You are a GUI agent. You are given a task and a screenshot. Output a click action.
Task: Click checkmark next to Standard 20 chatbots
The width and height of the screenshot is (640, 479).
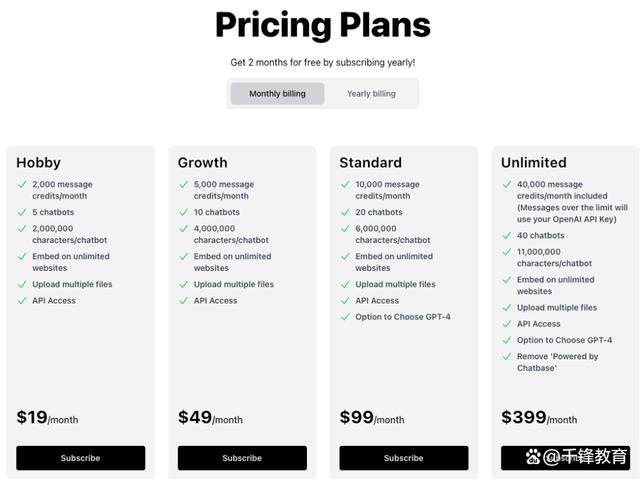[345, 212]
